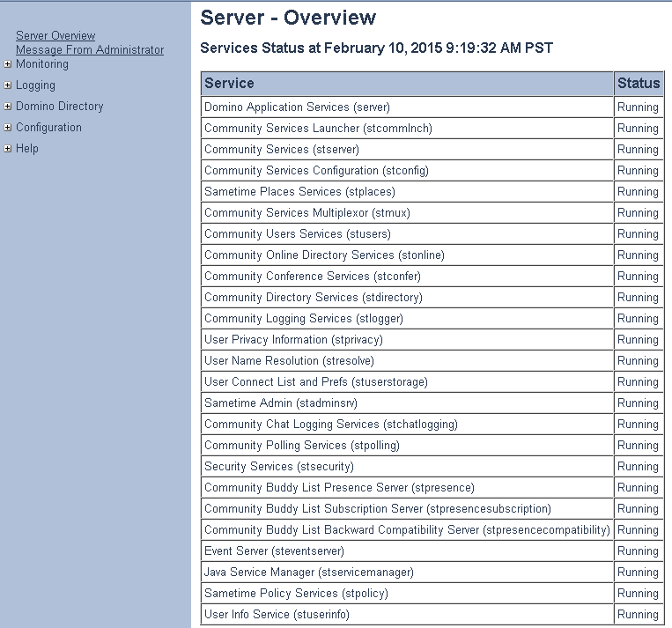This screenshot has height=628, width=672.
Task: Click the Configuration menu label
Action: point(48,128)
